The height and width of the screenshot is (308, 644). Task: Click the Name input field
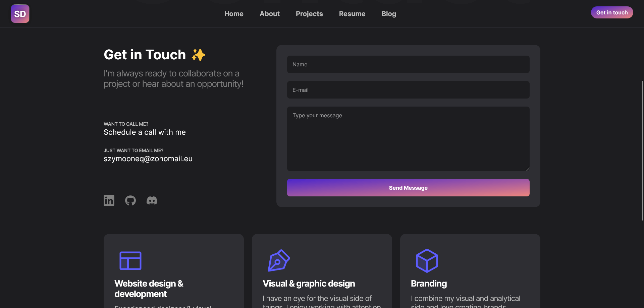pyautogui.click(x=408, y=64)
